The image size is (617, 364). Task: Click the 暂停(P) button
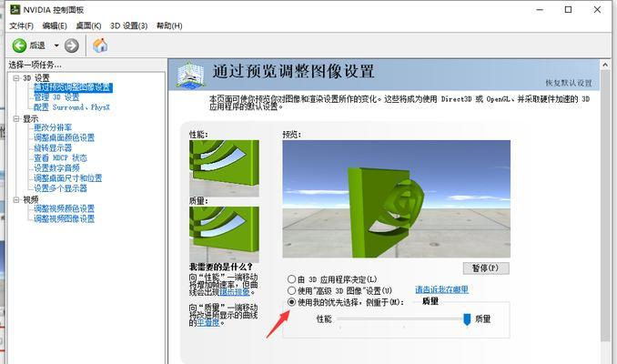point(486,268)
